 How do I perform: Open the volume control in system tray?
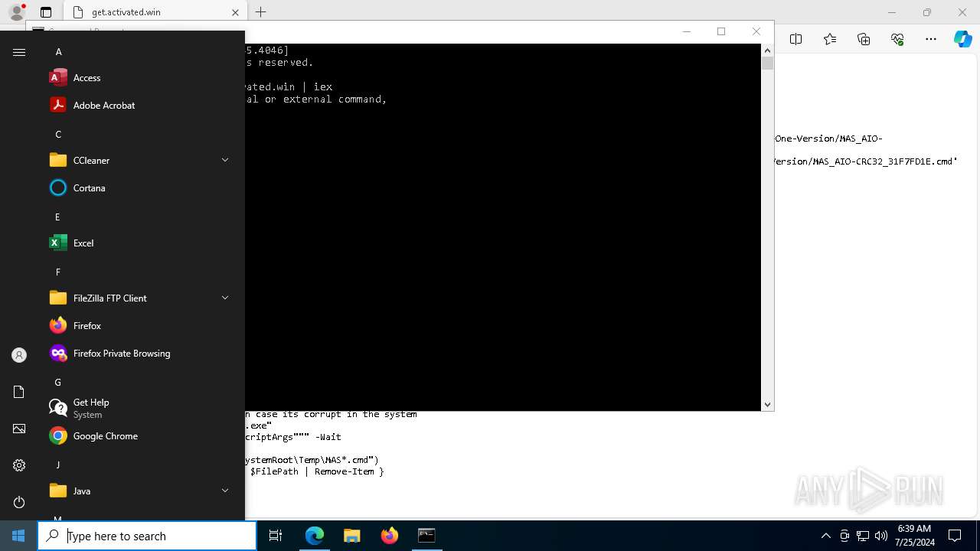881,536
